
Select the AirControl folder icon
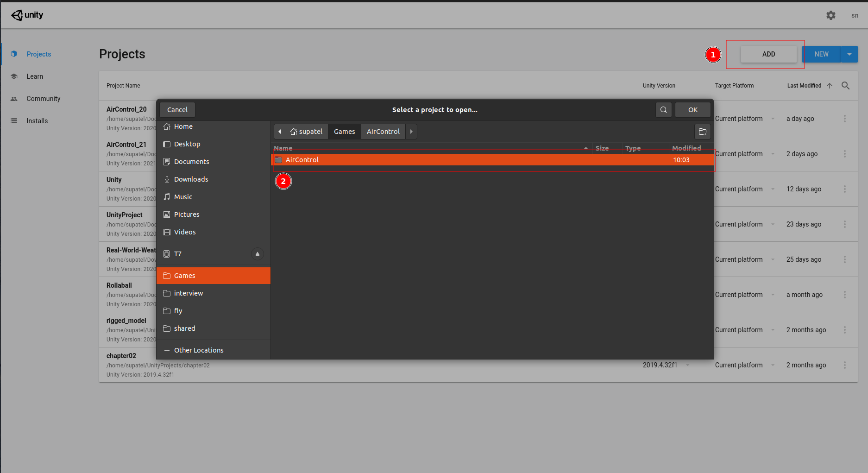pyautogui.click(x=278, y=160)
